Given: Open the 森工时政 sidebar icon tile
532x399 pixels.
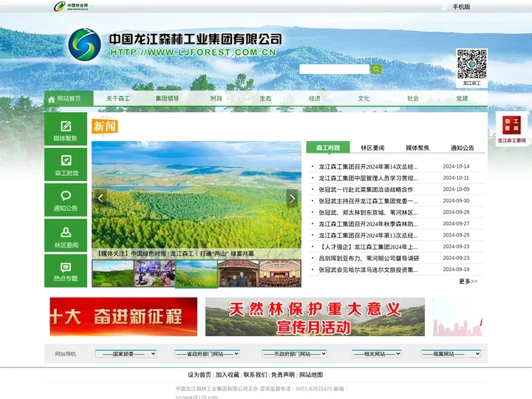Looking at the screenshot, I should (x=66, y=165).
